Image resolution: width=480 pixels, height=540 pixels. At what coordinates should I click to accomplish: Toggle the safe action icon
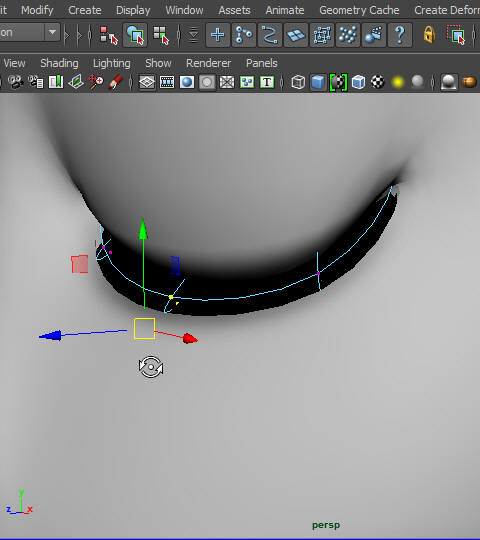tap(247, 82)
